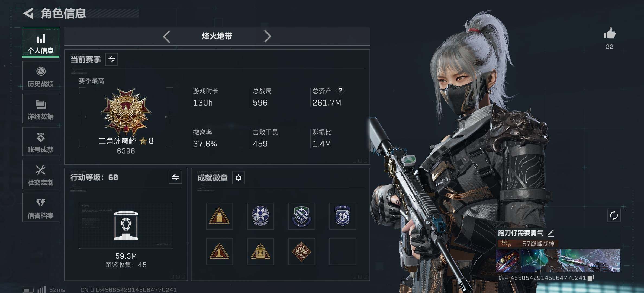Open the 账号成就 tab
Screen dimensions: 644x293
pyautogui.click(x=41, y=142)
